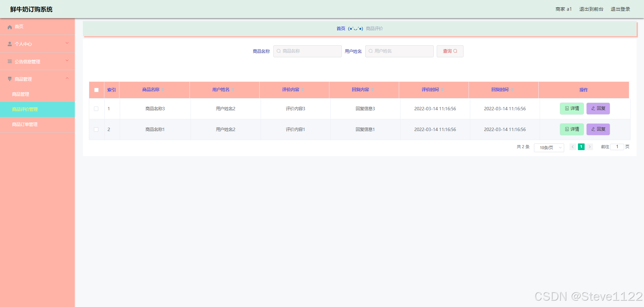Click cell 回复信息3
This screenshot has width=644, height=307.
click(365, 109)
